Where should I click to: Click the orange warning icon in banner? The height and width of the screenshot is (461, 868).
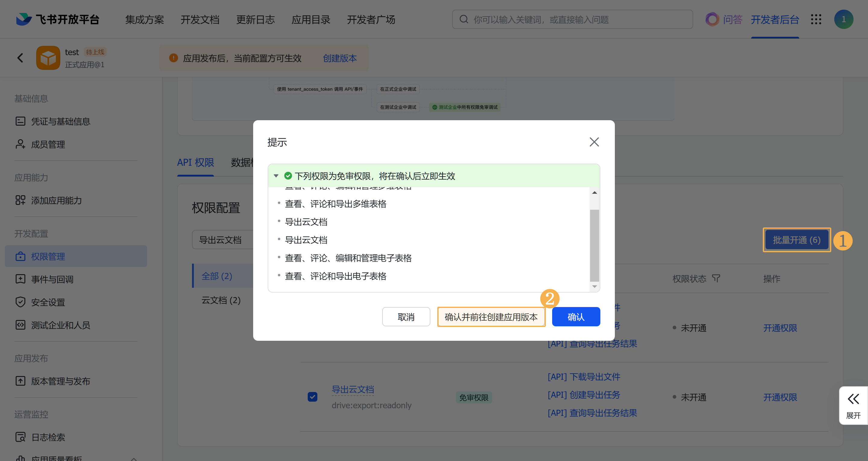click(x=174, y=58)
